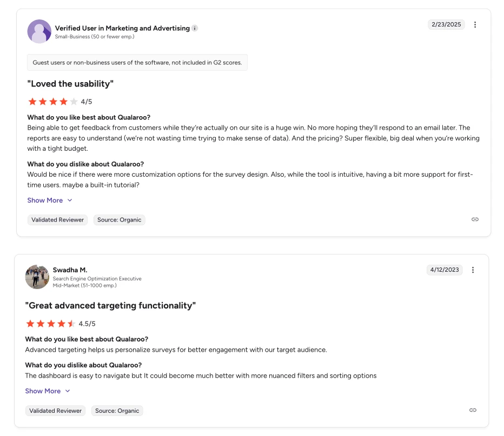Click the copy link icon on Swadha M.'s review
The width and height of the screenshot is (504, 436).
pos(473,410)
